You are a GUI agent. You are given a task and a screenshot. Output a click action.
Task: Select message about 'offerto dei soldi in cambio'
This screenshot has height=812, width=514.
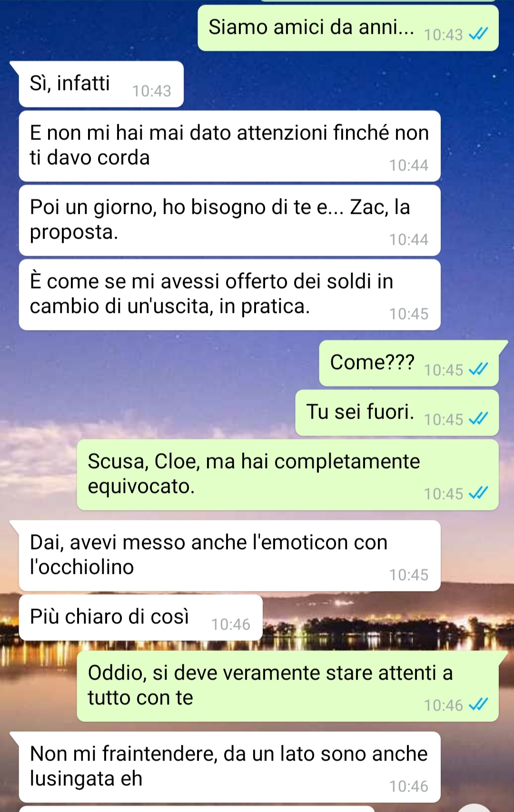(229, 295)
